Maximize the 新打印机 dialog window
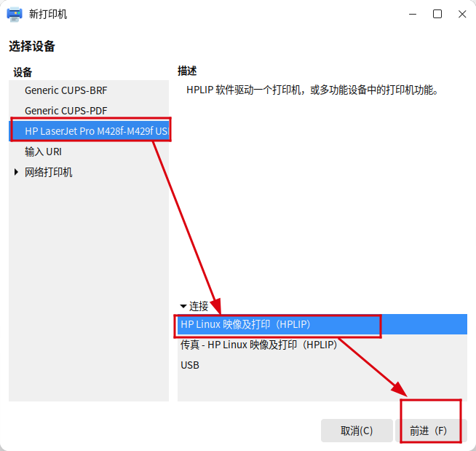 pos(437,14)
